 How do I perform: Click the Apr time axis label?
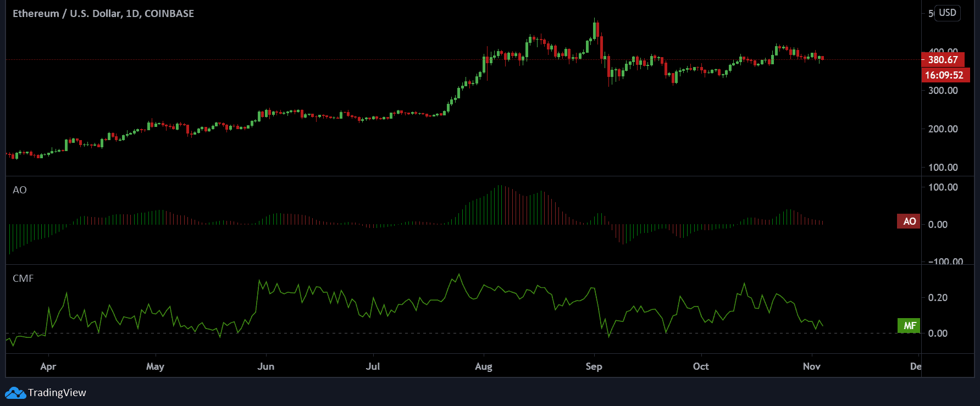(48, 366)
